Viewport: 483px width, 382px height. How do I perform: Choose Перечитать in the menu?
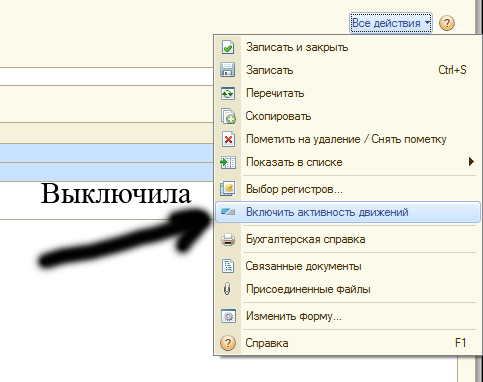tap(347, 93)
